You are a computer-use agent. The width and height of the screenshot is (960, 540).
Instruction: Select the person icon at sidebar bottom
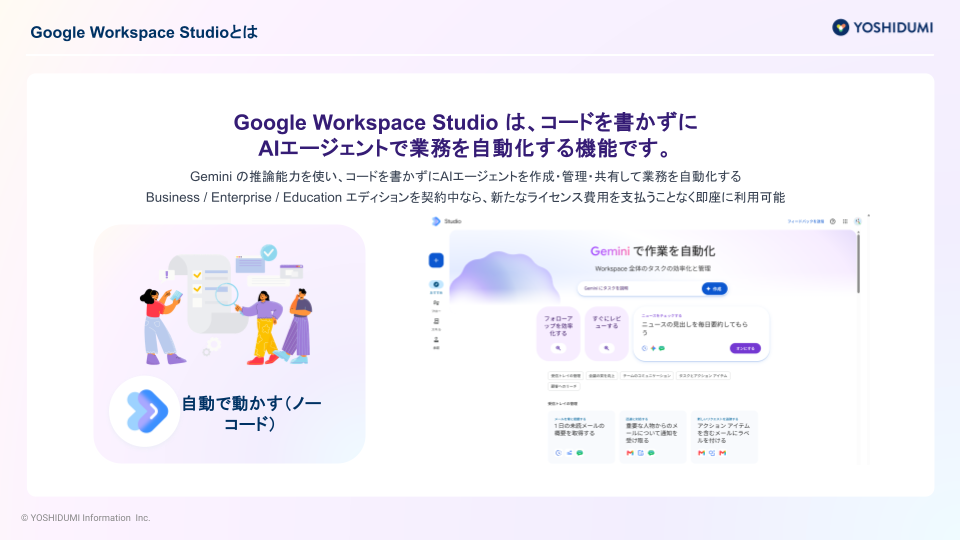pyautogui.click(x=436, y=340)
